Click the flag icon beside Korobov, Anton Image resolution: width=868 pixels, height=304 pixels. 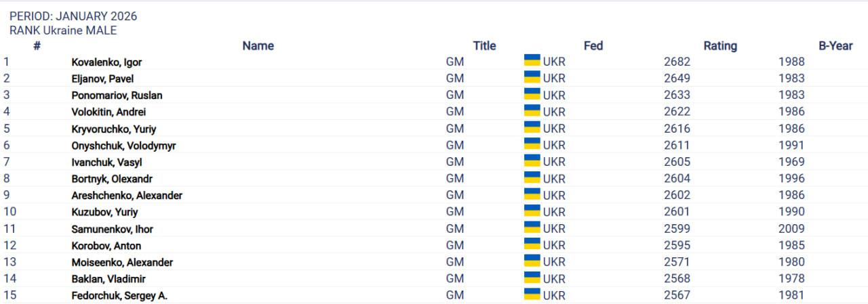pyautogui.click(x=532, y=244)
